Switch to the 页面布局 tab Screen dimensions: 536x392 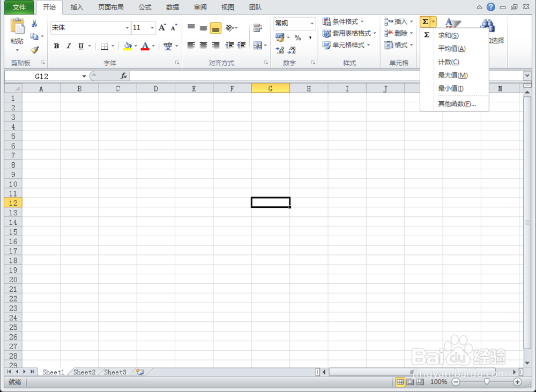111,7
